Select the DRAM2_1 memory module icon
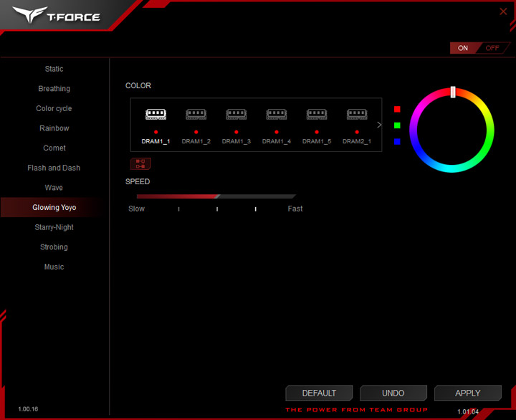516x420 pixels. pyautogui.click(x=357, y=114)
